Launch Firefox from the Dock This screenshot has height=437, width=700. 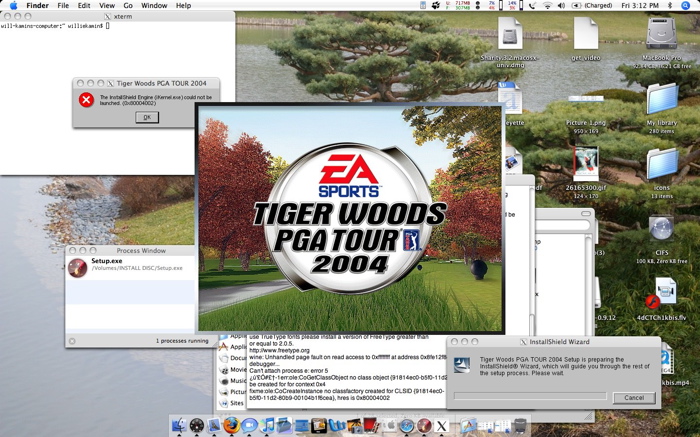coord(232,425)
